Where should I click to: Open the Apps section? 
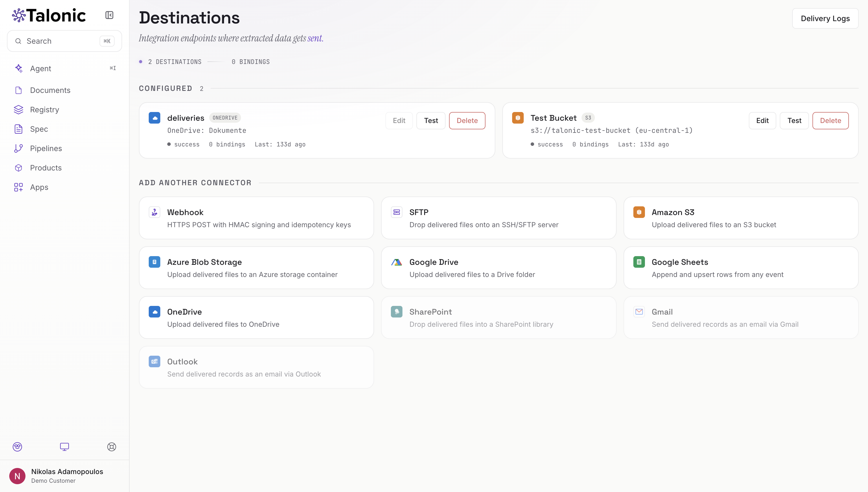(x=64, y=187)
